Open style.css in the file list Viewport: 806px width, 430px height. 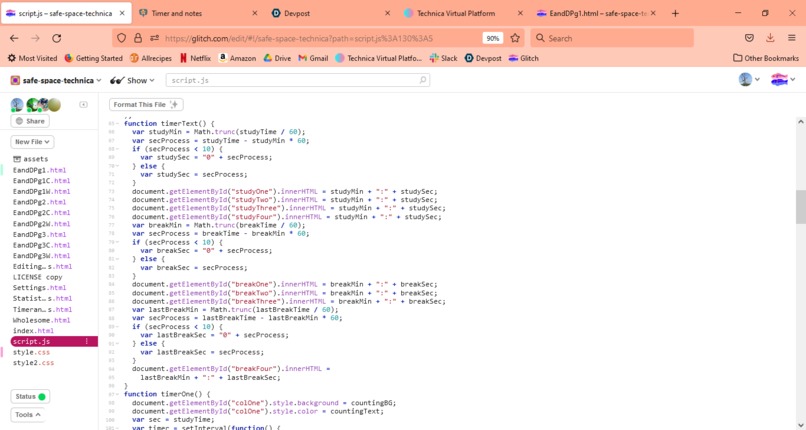click(33, 352)
